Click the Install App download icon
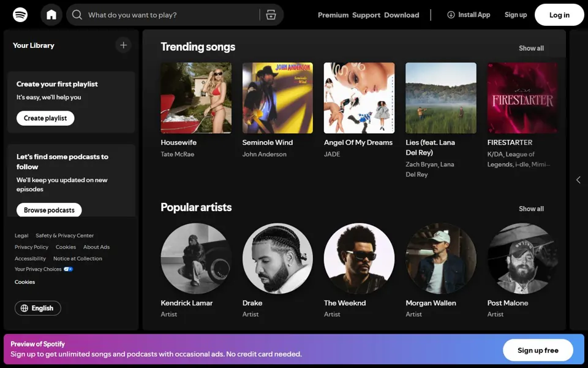The height and width of the screenshot is (368, 588). pyautogui.click(x=451, y=15)
